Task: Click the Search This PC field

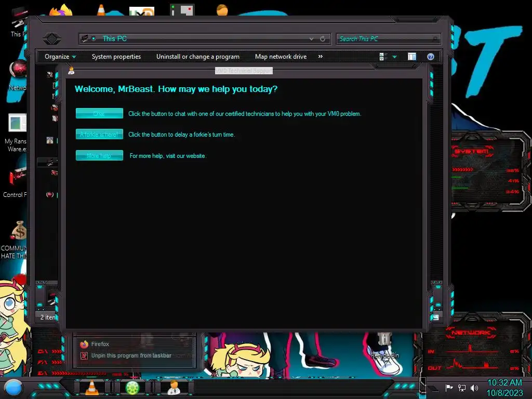Action: tap(389, 38)
